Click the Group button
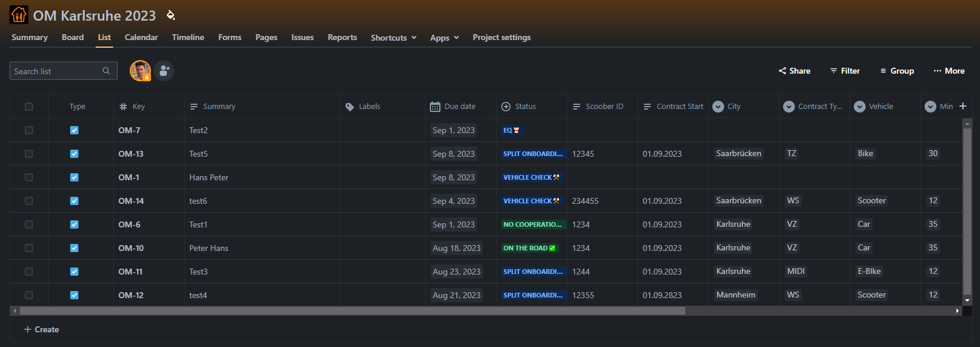Viewport: 980px width, 347px height. point(897,71)
